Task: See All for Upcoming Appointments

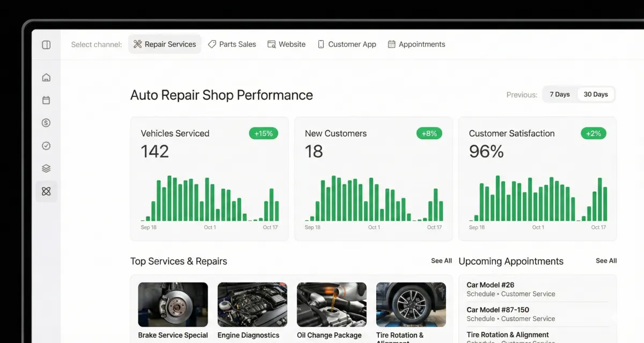Action: [606, 261]
